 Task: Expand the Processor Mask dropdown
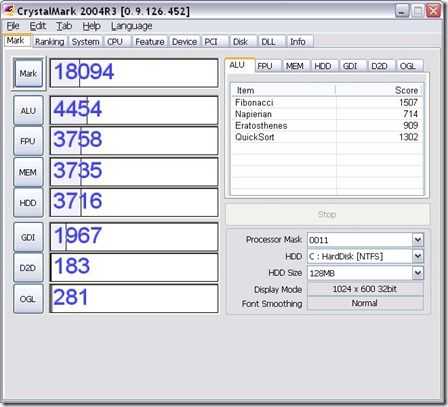click(x=418, y=240)
